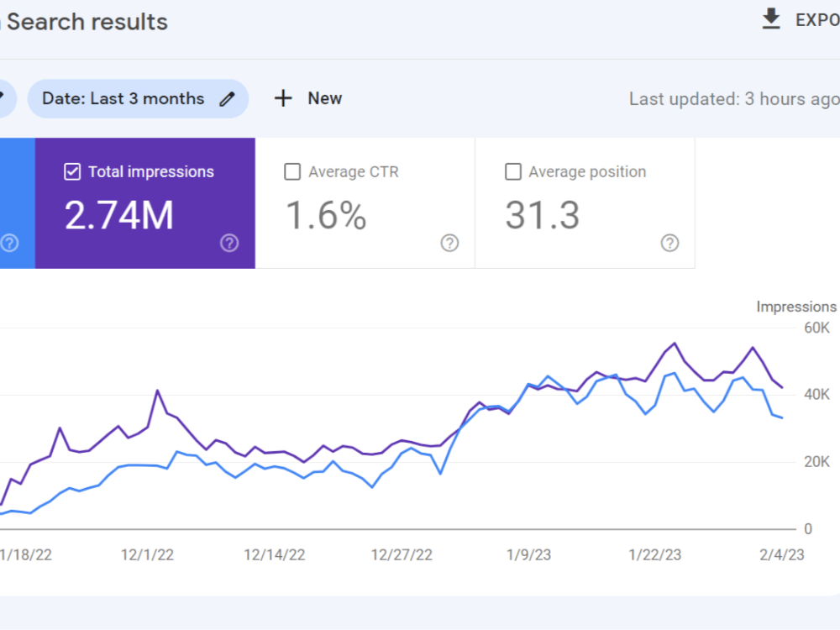
Task: Open the Date: Last 3 months filter
Action: tap(139, 98)
